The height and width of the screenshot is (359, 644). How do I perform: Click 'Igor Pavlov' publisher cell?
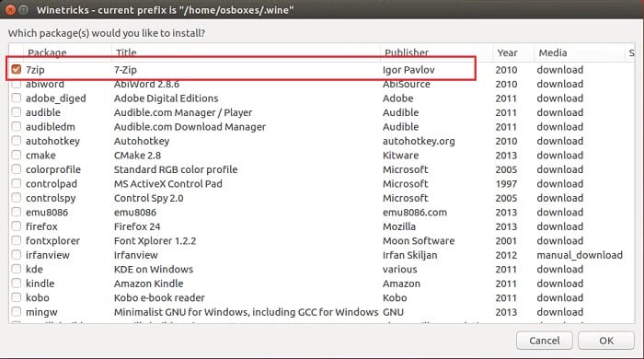pos(408,70)
